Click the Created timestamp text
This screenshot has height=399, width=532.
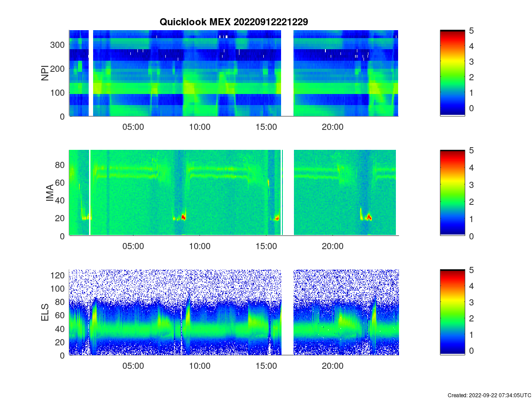(489, 395)
